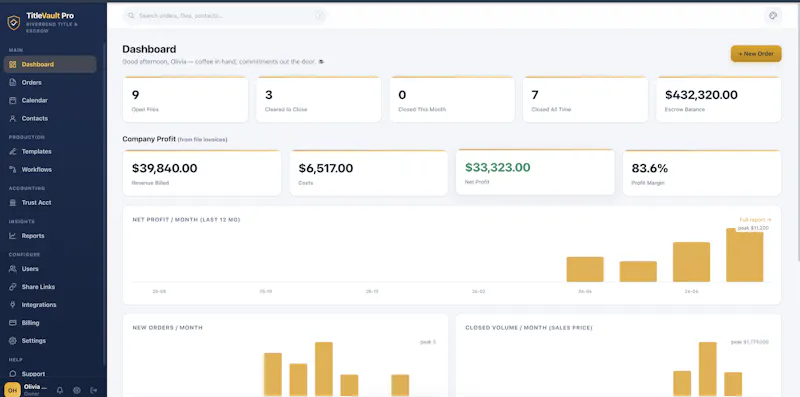800x397 pixels.
Task: Open the Orders section icon
Action: (13, 82)
